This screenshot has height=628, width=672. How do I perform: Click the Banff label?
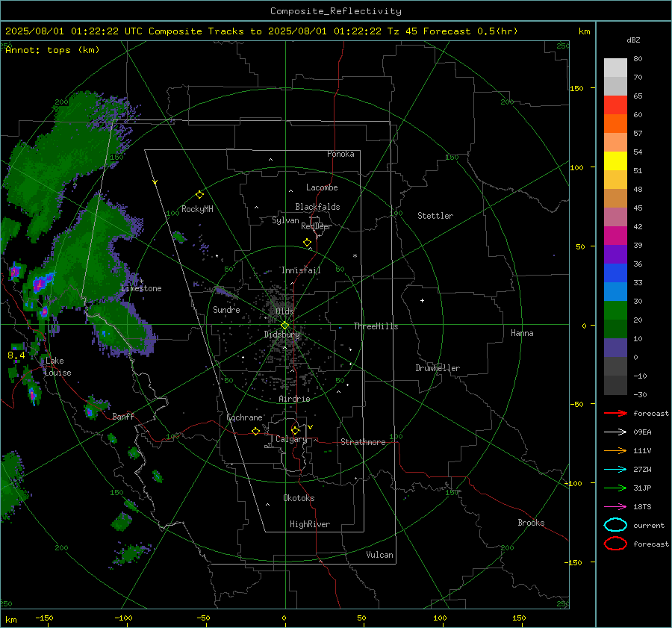click(123, 416)
